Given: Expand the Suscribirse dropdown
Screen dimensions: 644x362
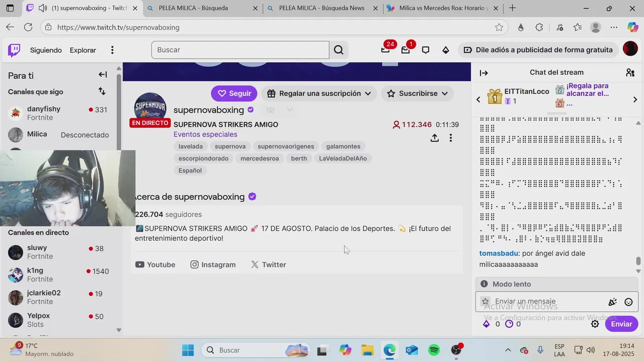Looking at the screenshot, I should tap(417, 94).
